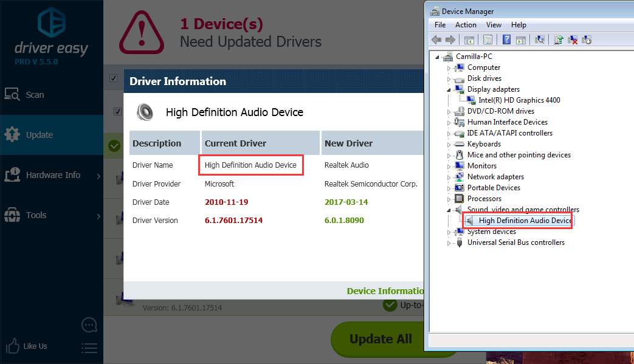Expand the DVD/CD-ROM drives node
634x364 pixels.
[x=449, y=111]
